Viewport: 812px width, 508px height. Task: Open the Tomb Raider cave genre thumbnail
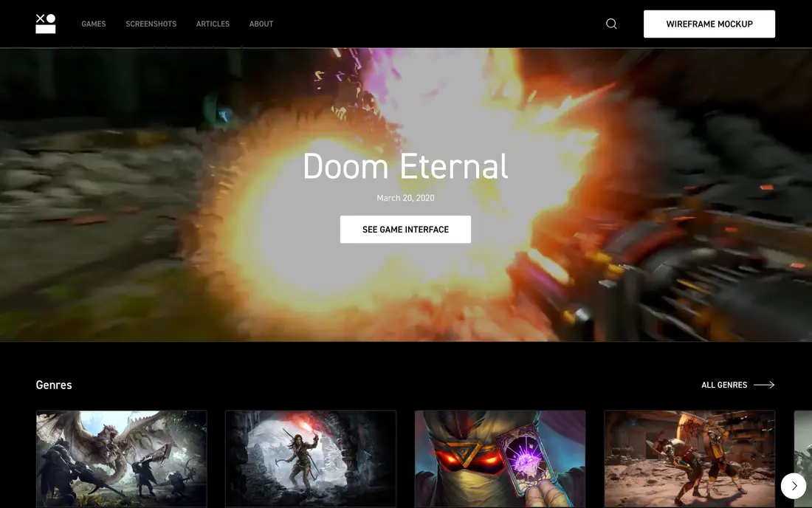[x=311, y=459]
